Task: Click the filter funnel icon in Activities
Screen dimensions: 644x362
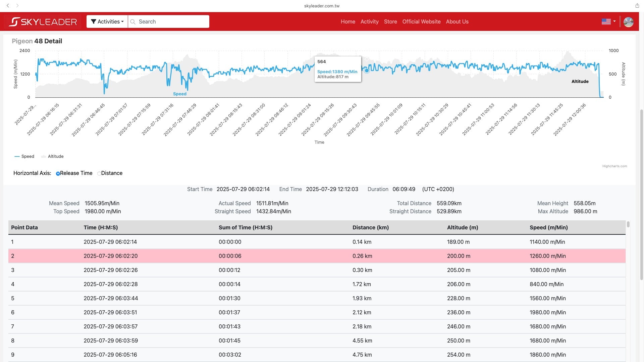Action: coord(94,22)
